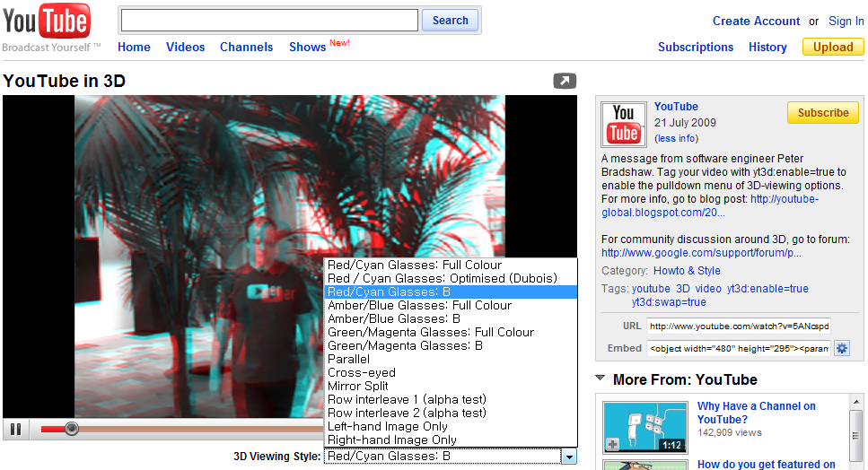Open 'Why Have a Channel on YouTube?' link
This screenshot has height=470, width=868.
point(756,413)
